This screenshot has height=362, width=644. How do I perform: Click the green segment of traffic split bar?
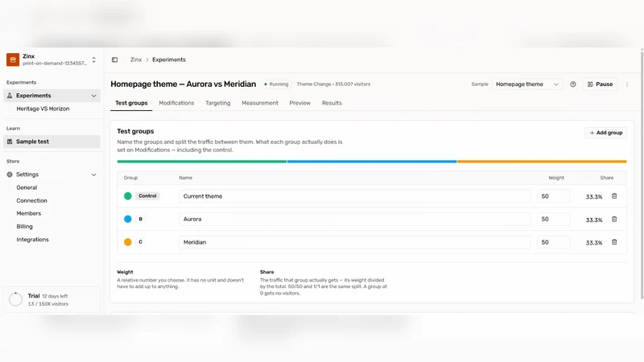click(x=202, y=162)
